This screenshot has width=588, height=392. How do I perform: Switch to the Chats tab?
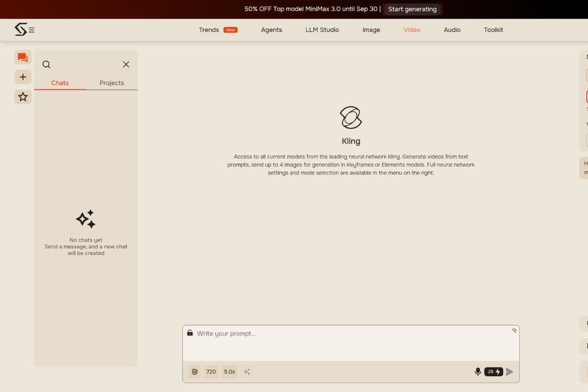(60, 83)
